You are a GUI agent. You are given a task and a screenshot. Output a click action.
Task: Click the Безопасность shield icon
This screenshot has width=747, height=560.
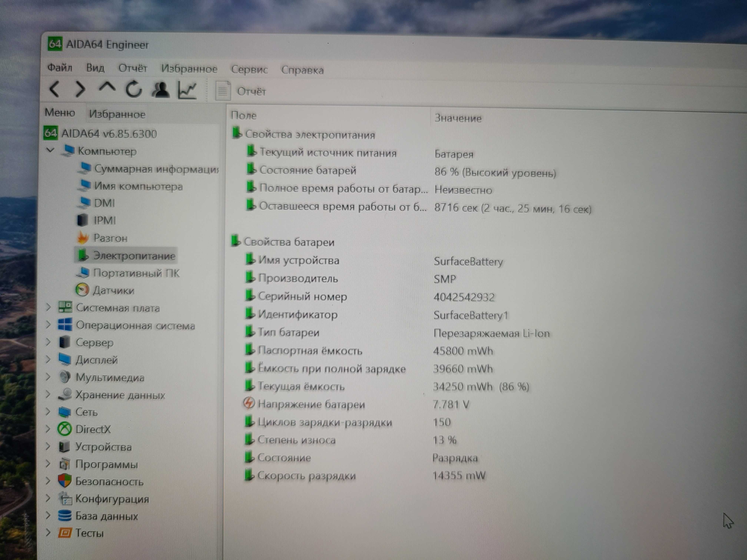pyautogui.click(x=64, y=481)
